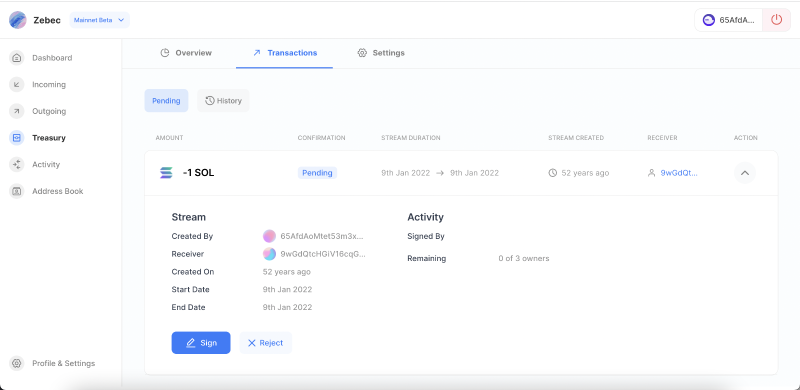Viewport: 800px width, 390px height.
Task: Click the Treasury safe icon
Action: coord(17,138)
